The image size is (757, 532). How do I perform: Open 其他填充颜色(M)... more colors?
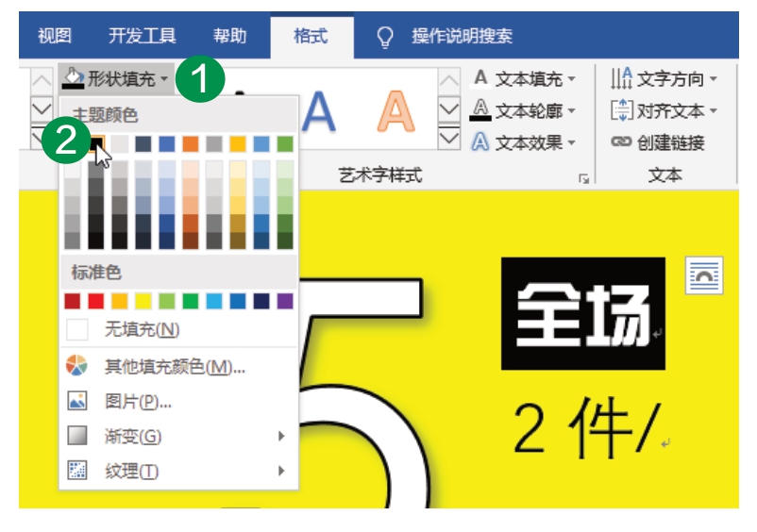click(178, 367)
